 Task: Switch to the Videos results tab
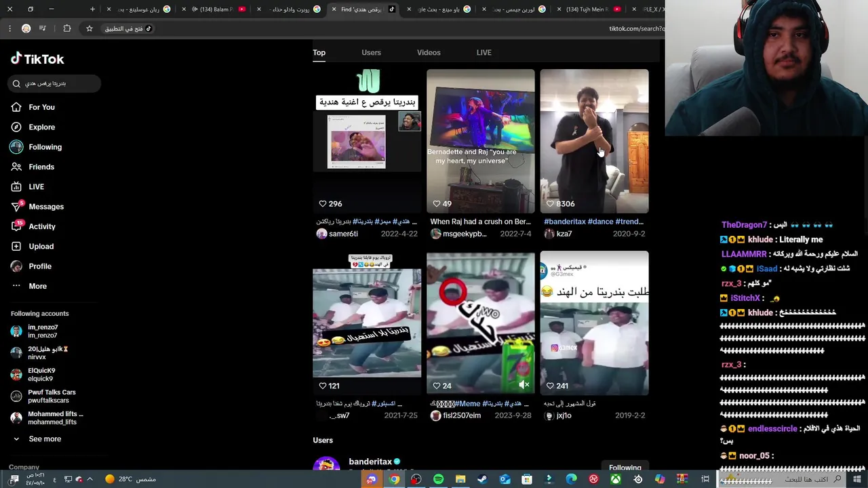point(429,52)
